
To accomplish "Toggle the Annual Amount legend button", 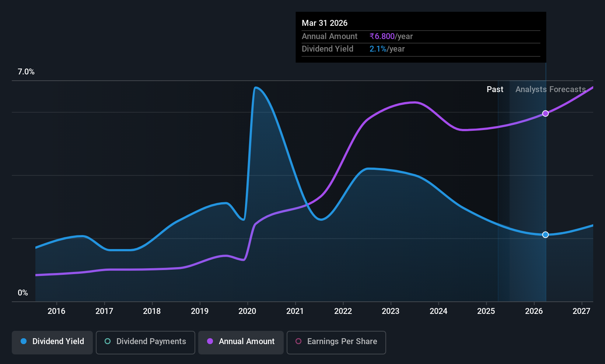I will pos(241,343).
